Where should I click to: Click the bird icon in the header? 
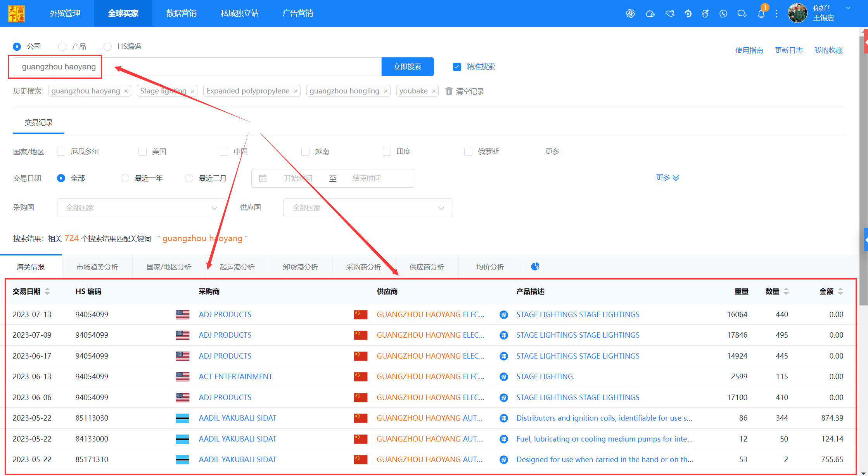click(x=670, y=14)
